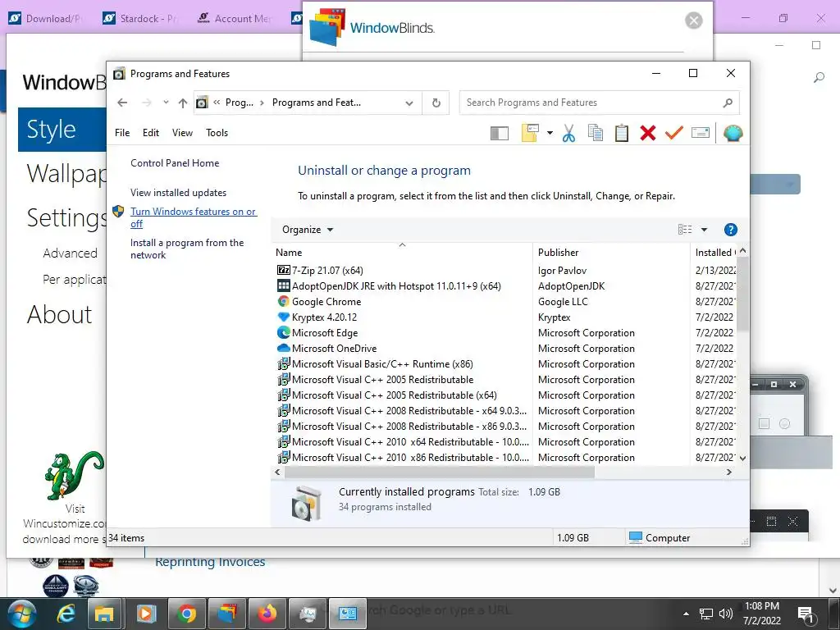Go back with the left arrow button

pos(122,103)
